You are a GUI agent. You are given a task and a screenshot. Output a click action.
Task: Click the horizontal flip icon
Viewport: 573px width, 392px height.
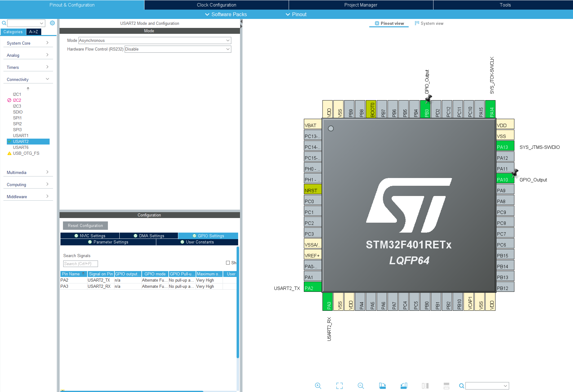click(425, 385)
